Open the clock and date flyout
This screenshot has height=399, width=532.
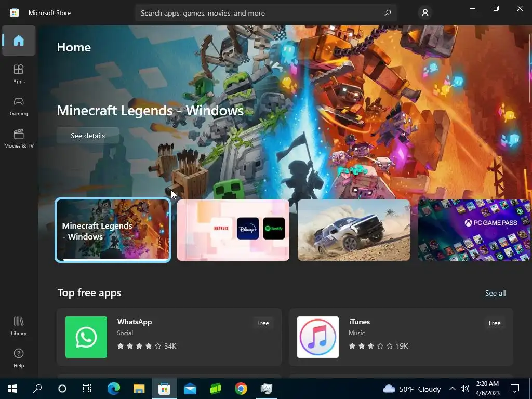point(487,389)
